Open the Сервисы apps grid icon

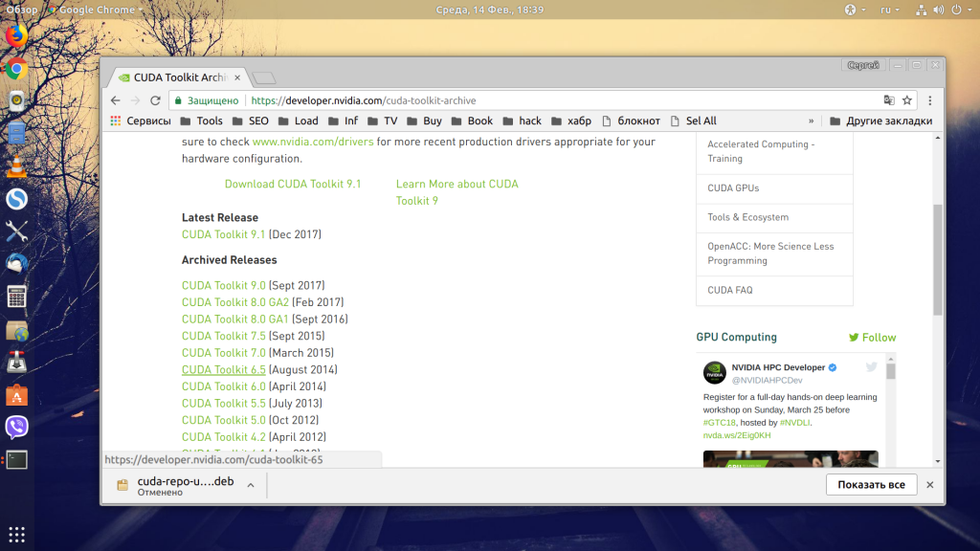tap(116, 121)
